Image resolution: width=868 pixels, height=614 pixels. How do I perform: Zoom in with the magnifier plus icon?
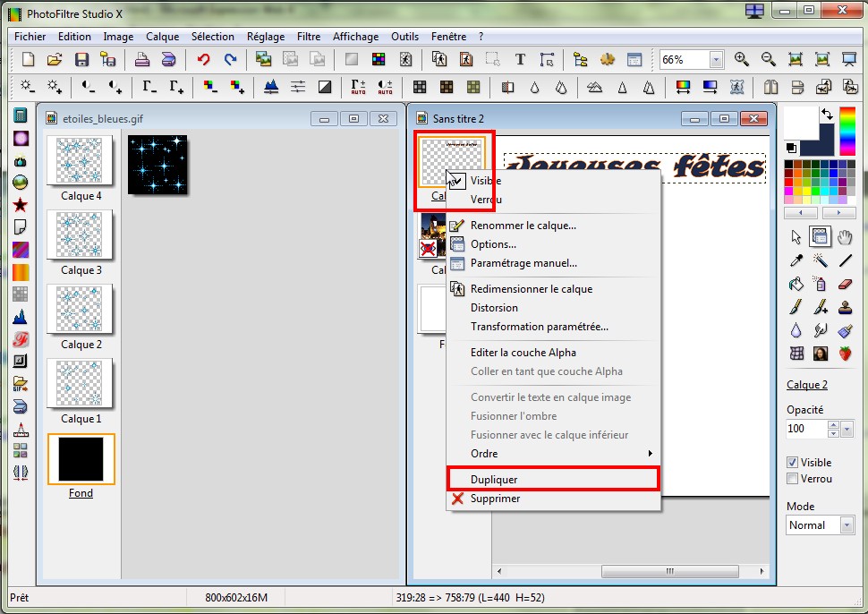[741, 59]
